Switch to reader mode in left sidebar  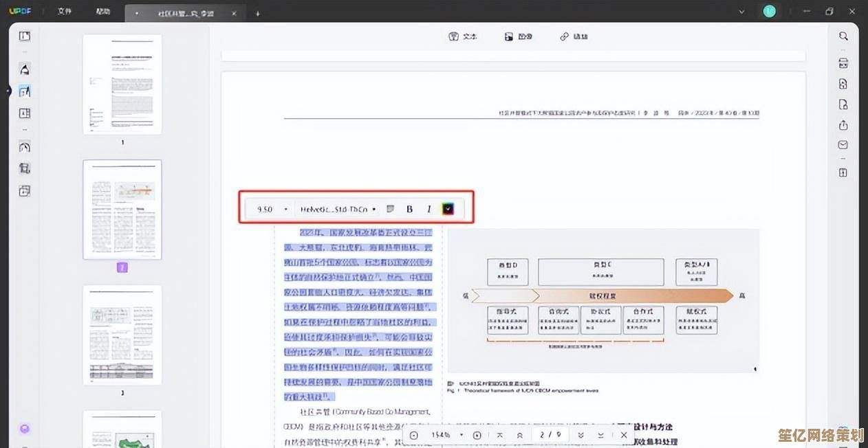point(25,36)
